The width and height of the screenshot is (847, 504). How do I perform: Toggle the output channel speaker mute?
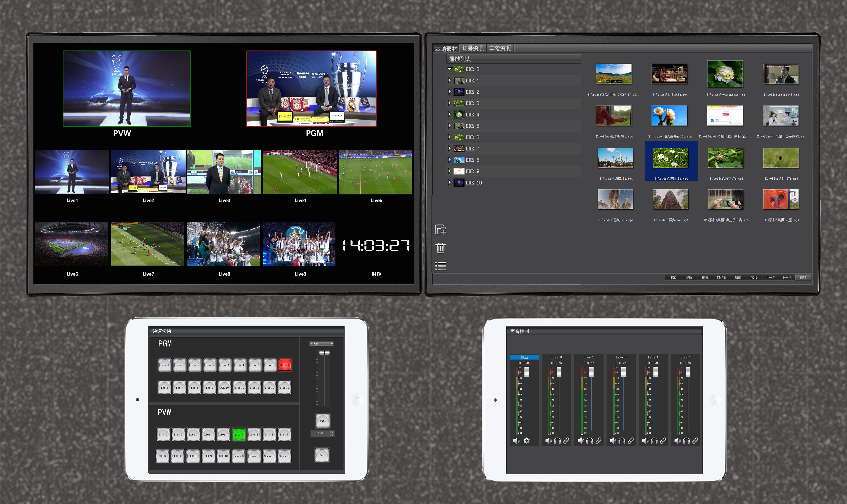coord(516,441)
